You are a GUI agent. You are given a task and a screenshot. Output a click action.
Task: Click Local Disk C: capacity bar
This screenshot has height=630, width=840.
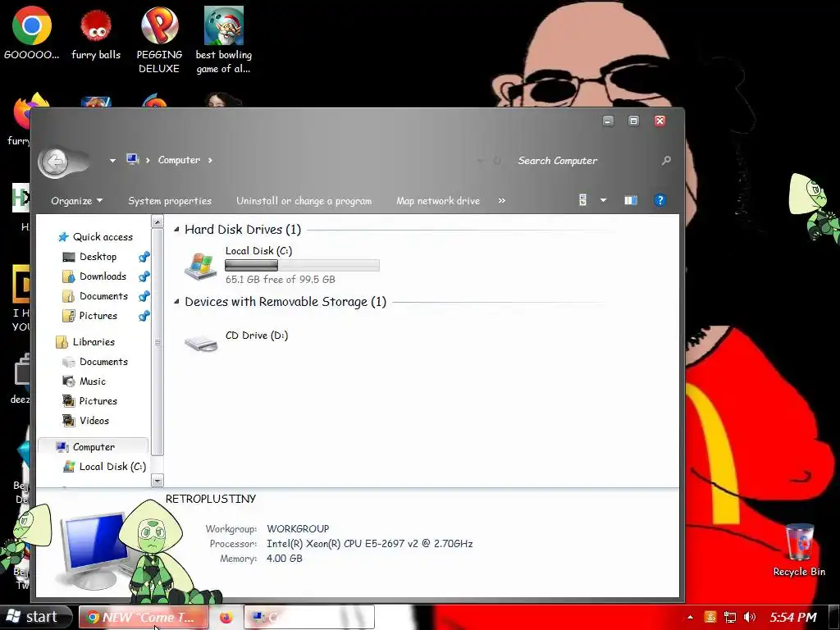(302, 265)
